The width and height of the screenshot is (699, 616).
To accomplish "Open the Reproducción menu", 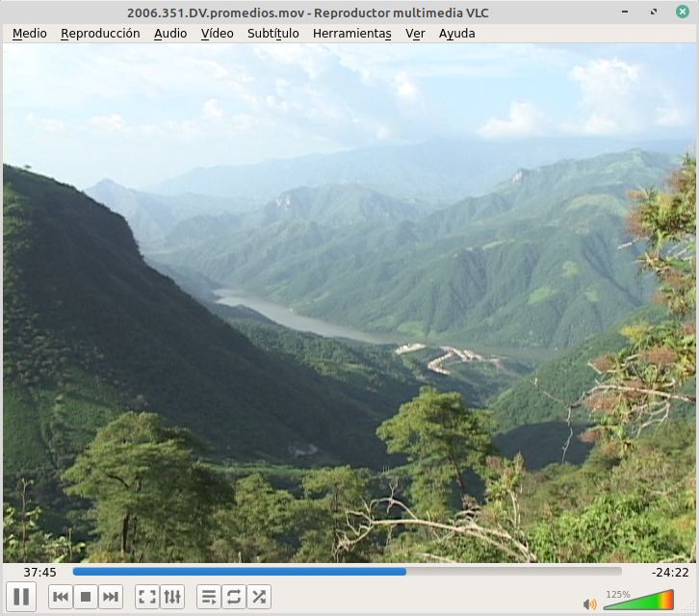I will tap(100, 34).
